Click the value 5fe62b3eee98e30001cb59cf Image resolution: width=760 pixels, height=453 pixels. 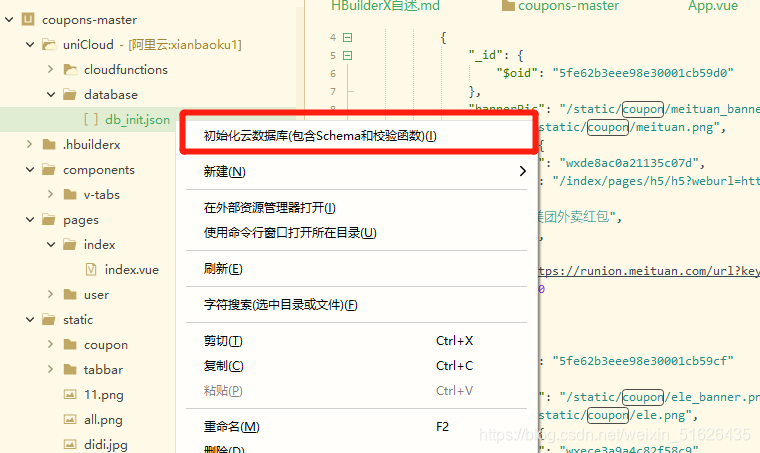coord(643,361)
